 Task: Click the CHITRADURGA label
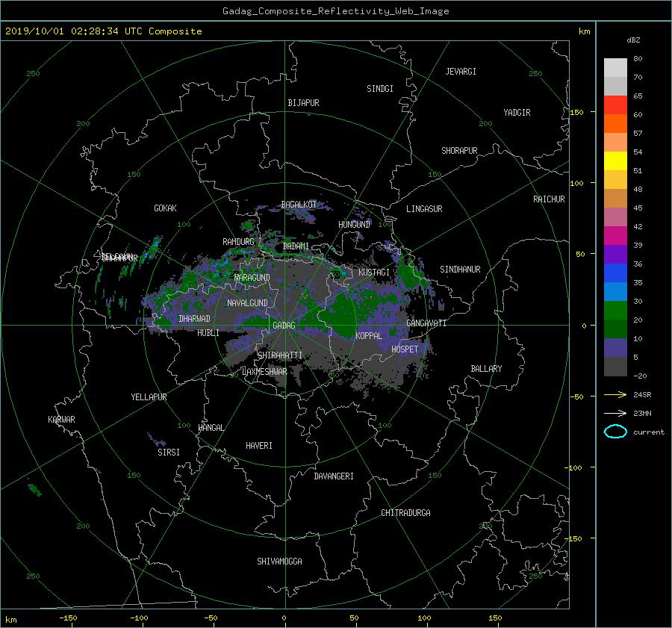405,513
